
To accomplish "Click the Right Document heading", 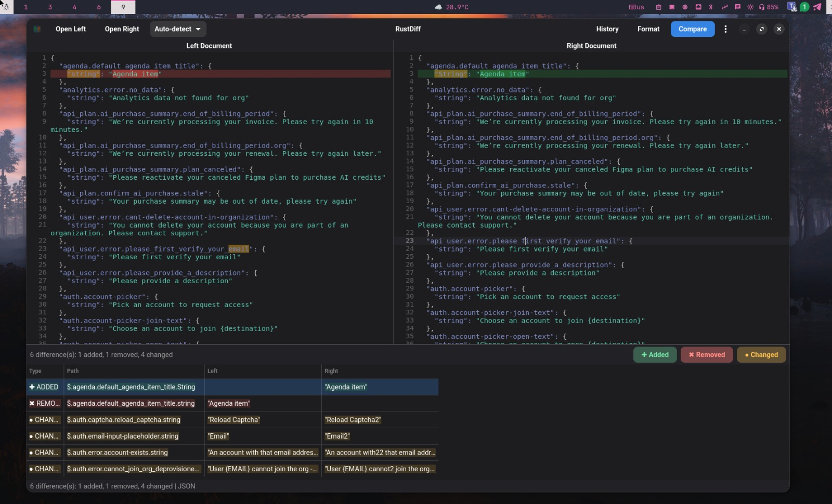I will tap(591, 46).
